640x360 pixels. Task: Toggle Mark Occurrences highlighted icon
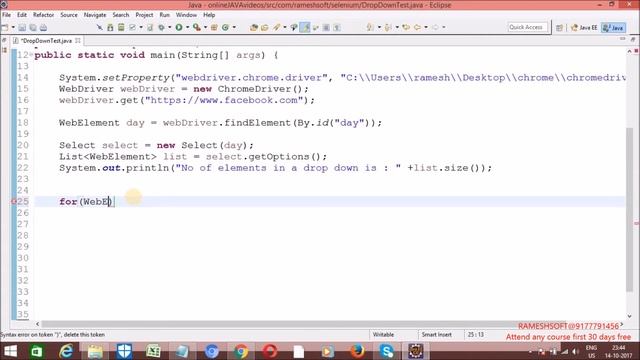(305, 27)
